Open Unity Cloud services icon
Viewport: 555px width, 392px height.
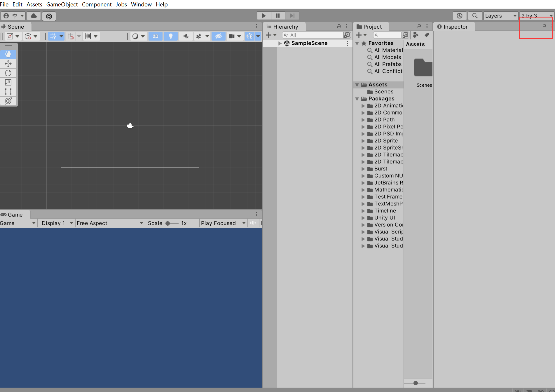(x=34, y=16)
